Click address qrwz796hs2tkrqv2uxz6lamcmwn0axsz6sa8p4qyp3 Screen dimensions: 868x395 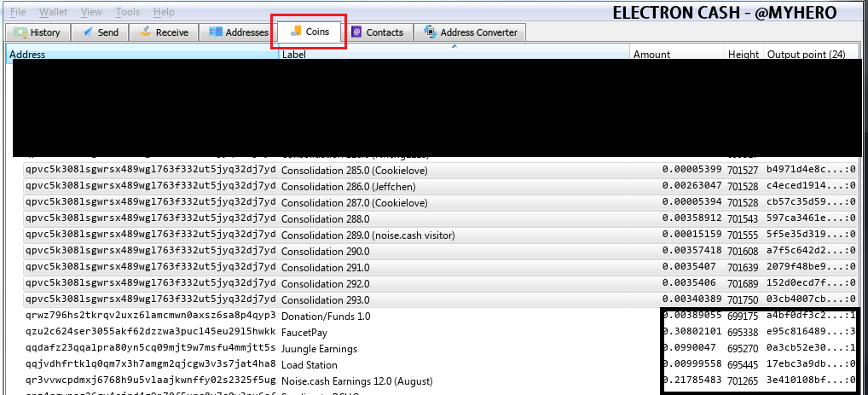coord(151,316)
